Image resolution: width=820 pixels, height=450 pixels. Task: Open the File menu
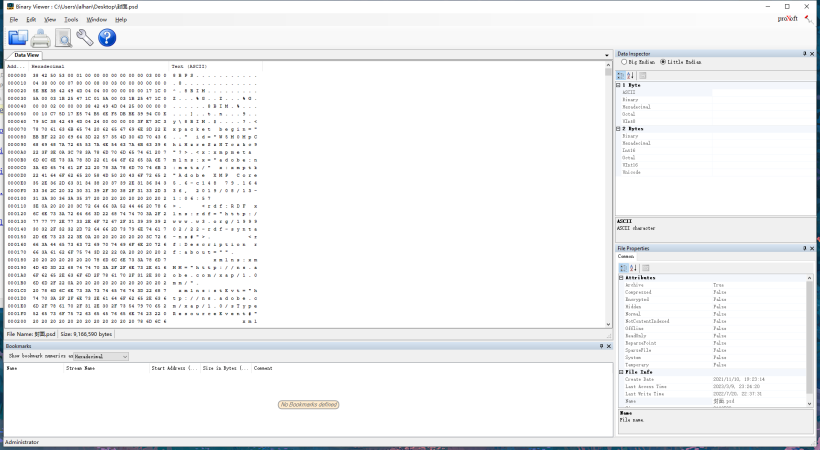click(14, 19)
